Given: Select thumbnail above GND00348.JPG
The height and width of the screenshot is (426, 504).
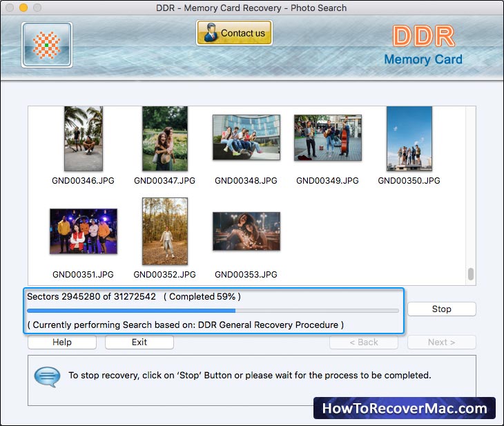Looking at the screenshot, I should [x=246, y=137].
